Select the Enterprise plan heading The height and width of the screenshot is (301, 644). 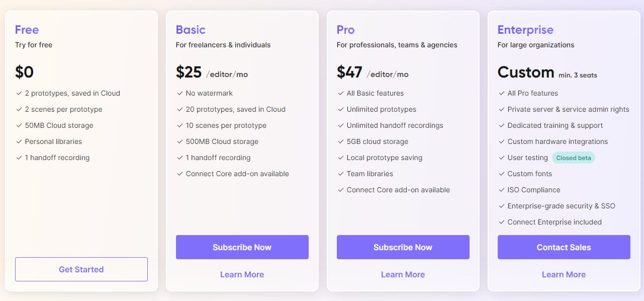[525, 30]
